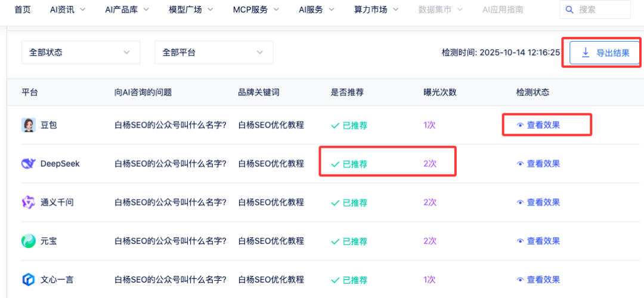Click the 元宝 green logo icon
This screenshot has width=644, height=298.
click(29, 241)
